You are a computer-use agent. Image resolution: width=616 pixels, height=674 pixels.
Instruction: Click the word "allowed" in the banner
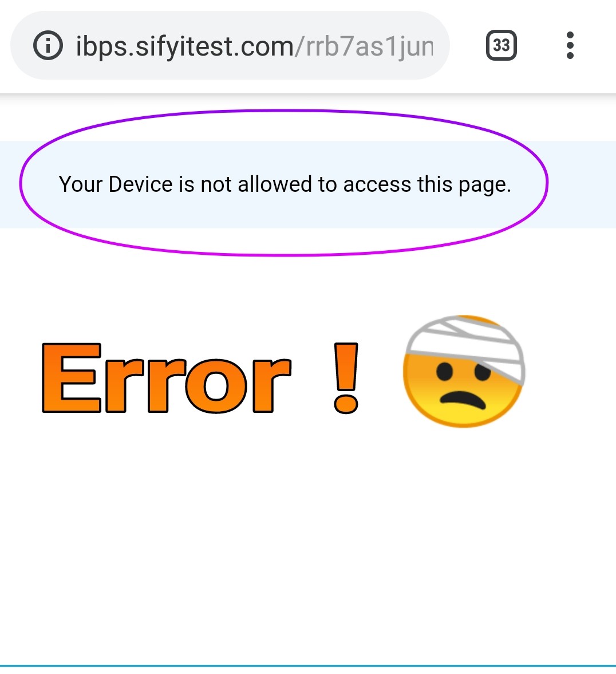coord(275,184)
